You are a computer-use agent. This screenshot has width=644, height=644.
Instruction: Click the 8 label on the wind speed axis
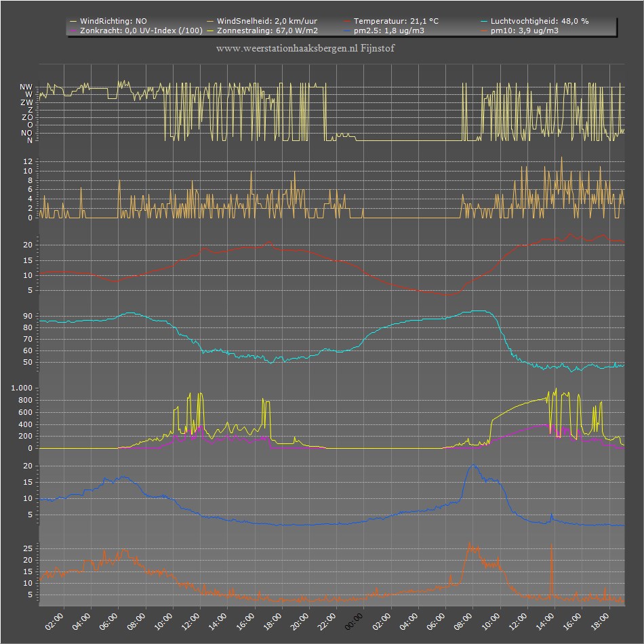[x=30, y=180]
